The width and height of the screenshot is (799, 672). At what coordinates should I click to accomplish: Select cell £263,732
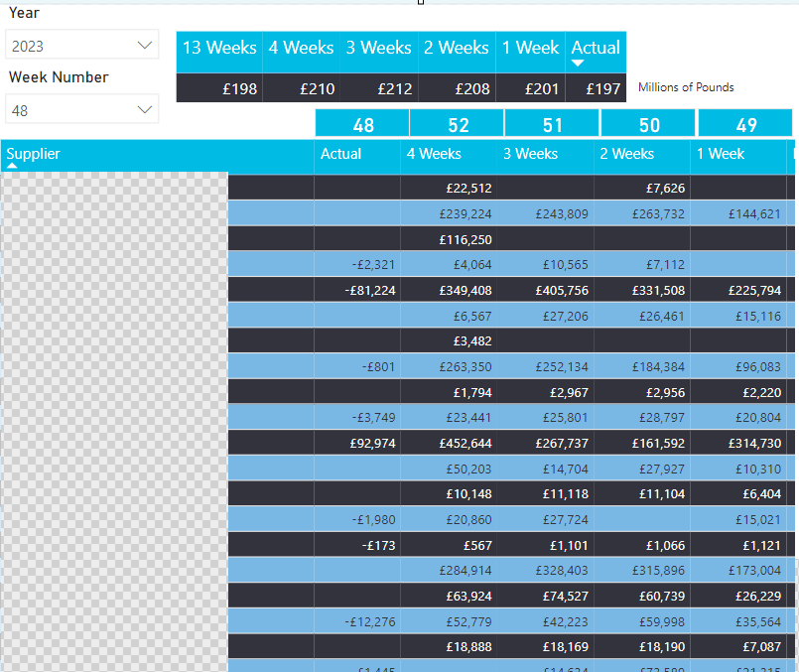pos(658,214)
